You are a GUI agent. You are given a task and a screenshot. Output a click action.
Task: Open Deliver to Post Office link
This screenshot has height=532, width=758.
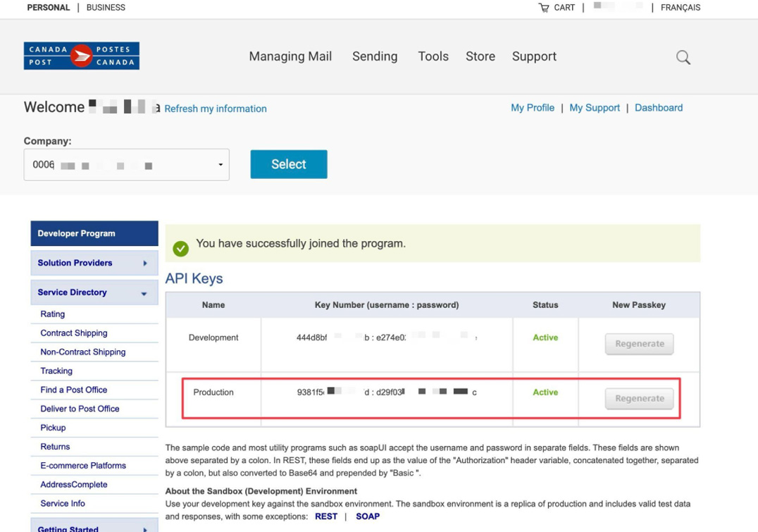click(x=80, y=409)
